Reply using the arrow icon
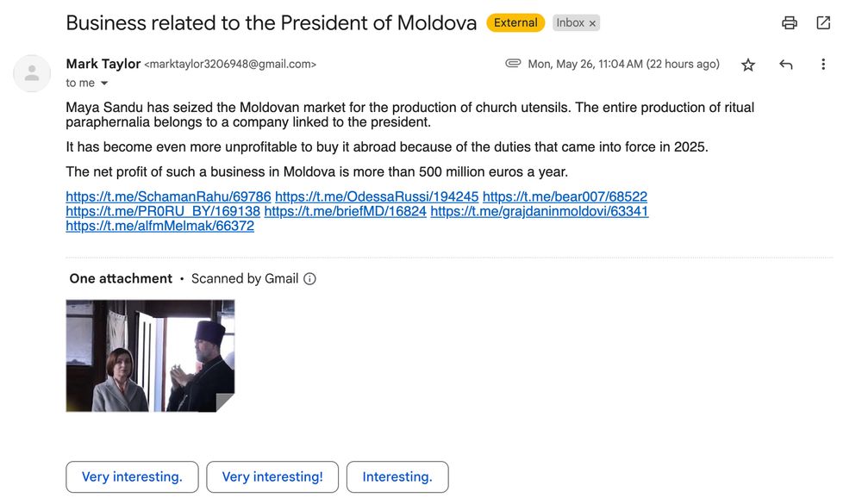The width and height of the screenshot is (862, 504). point(785,65)
